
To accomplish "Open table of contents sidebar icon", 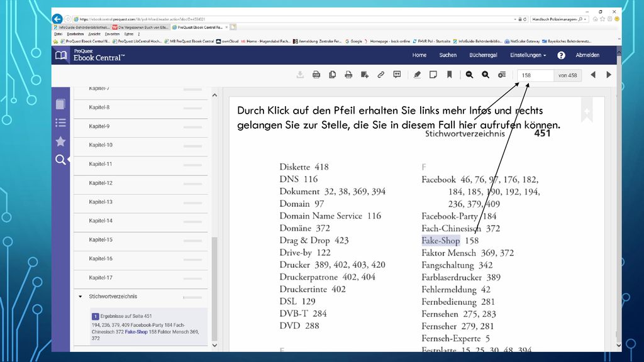I will point(60,123).
